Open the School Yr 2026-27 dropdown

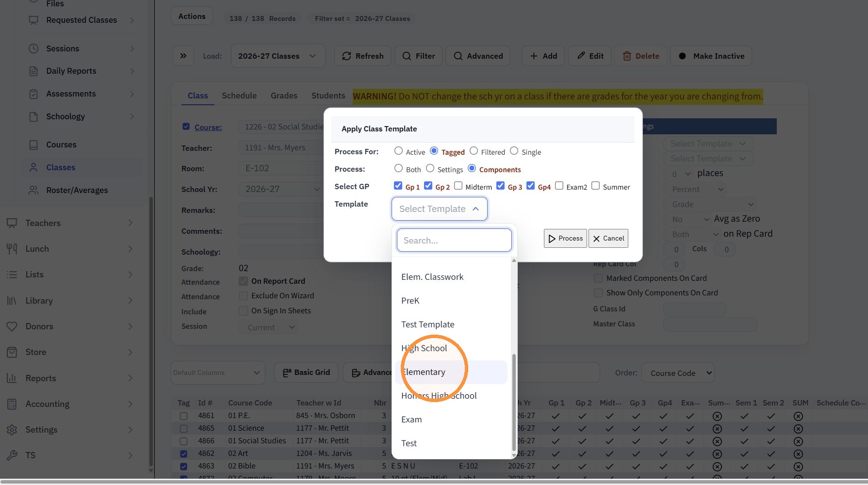281,189
